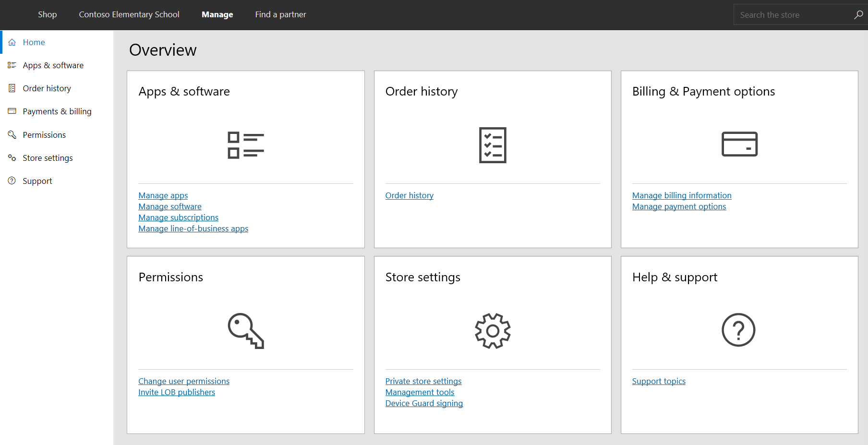The height and width of the screenshot is (445, 868).
Task: Click the Help & support card heading
Action: pos(675,277)
